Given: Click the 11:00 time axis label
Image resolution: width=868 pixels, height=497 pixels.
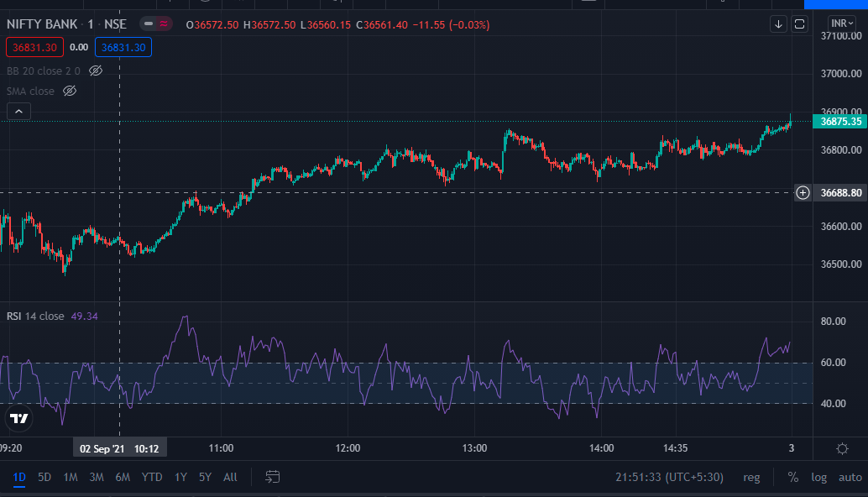Looking at the screenshot, I should 221,448.
